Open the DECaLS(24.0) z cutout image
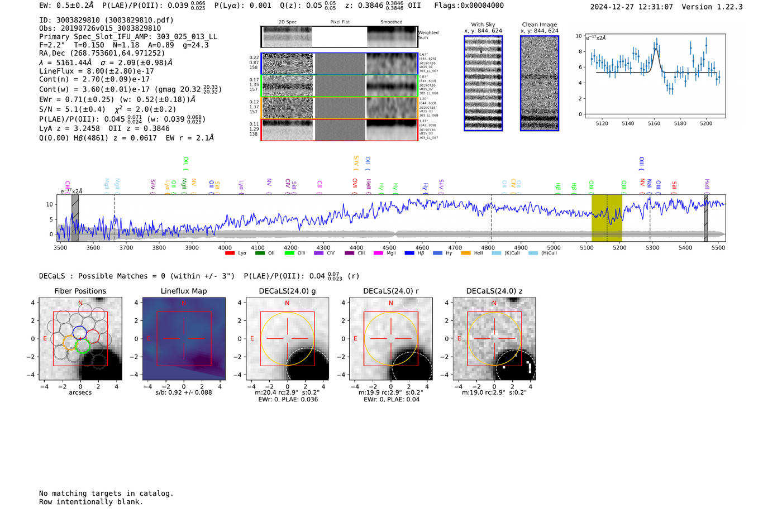Viewport: 782px width, 532px height. (494, 339)
